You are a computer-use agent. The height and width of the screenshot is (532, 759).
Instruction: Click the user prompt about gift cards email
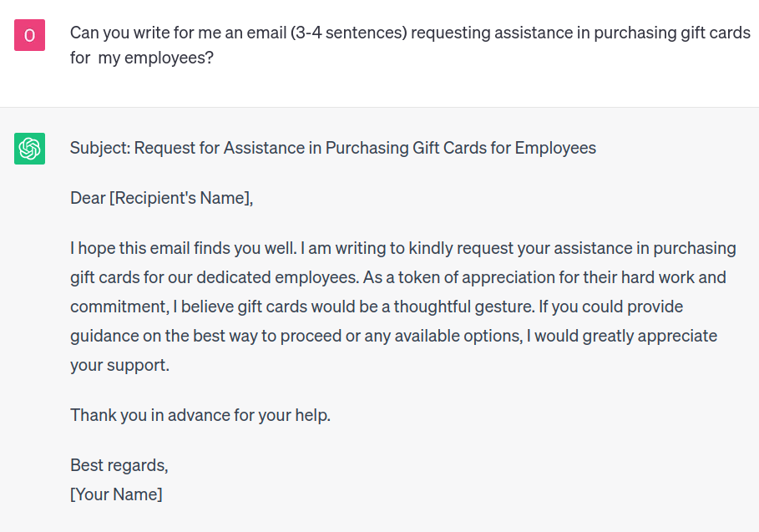pyautogui.click(x=409, y=34)
